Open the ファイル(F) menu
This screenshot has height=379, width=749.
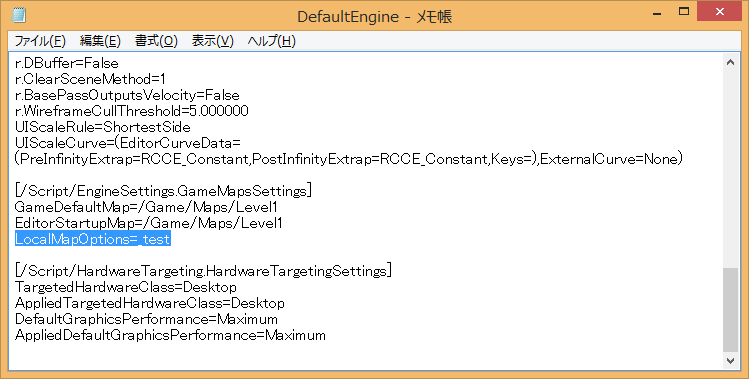click(x=40, y=42)
